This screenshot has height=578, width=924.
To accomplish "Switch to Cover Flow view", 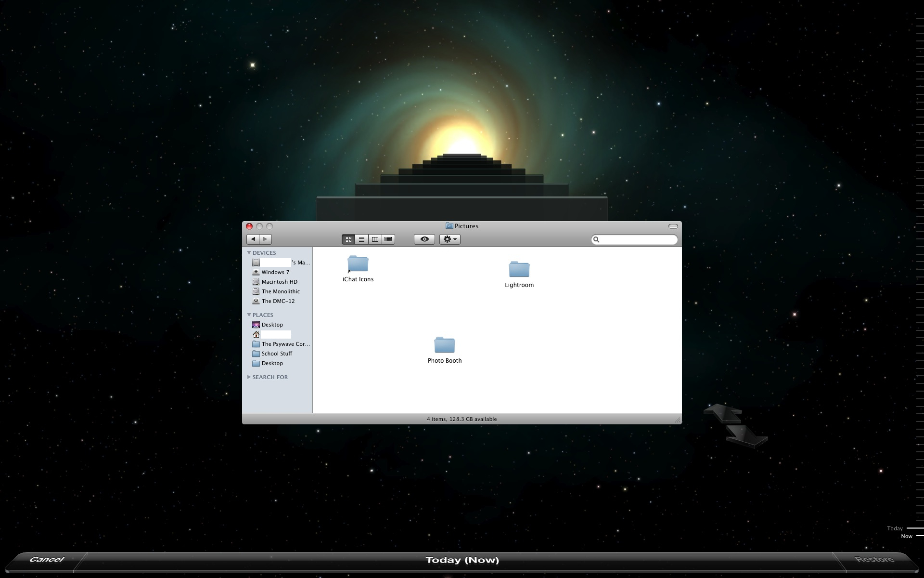I will [x=388, y=239].
